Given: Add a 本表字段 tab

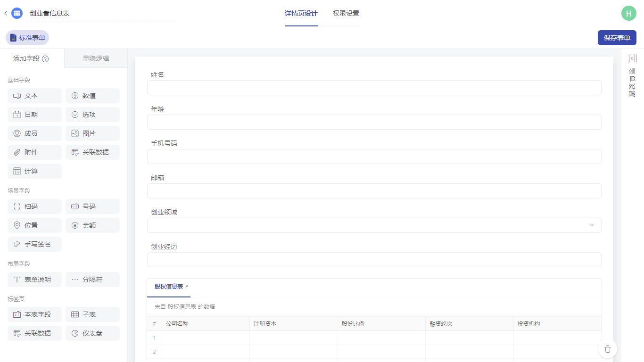Looking at the screenshot, I should (34, 314).
